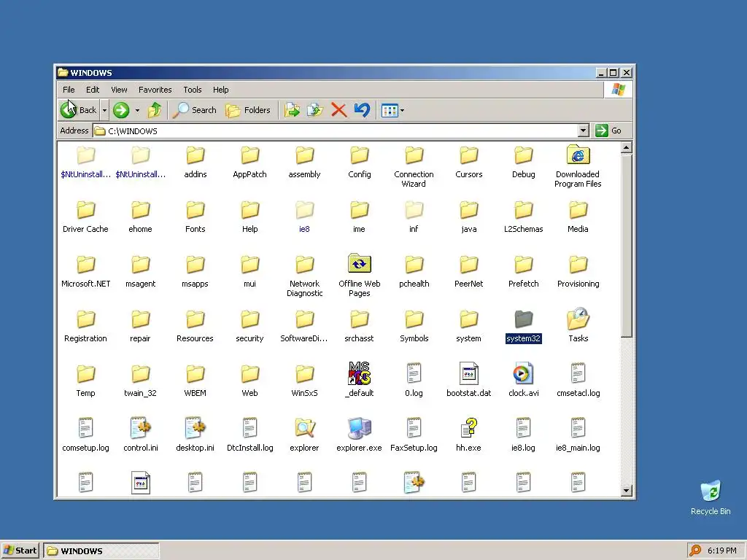Select the Prefetch folder
Image resolution: width=747 pixels, height=560 pixels.
[x=523, y=271]
